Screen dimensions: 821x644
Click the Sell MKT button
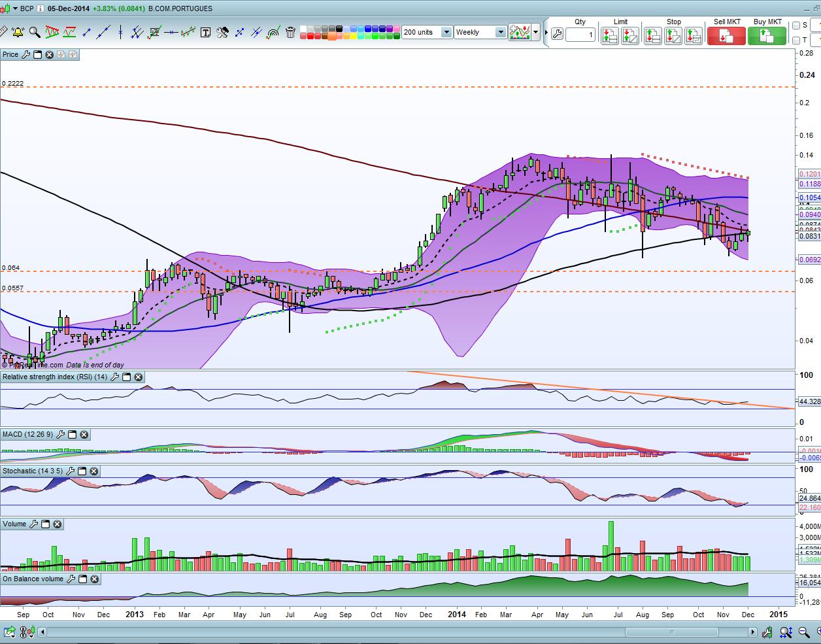726,36
